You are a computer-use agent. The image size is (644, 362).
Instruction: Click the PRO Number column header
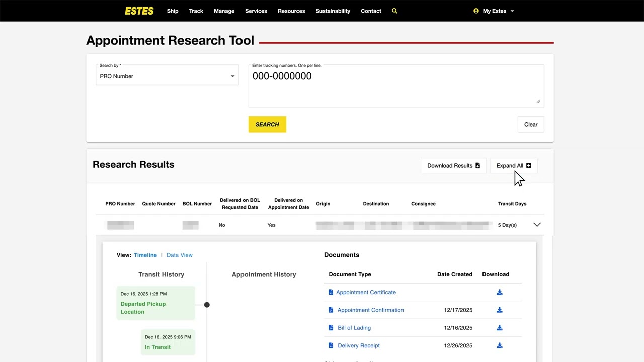120,204
